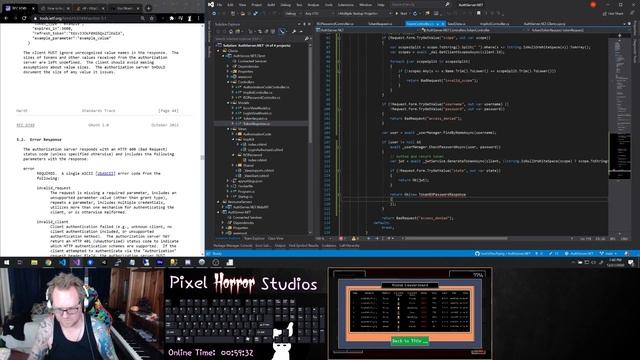Open a new browser tab with plus

click(x=149, y=8)
